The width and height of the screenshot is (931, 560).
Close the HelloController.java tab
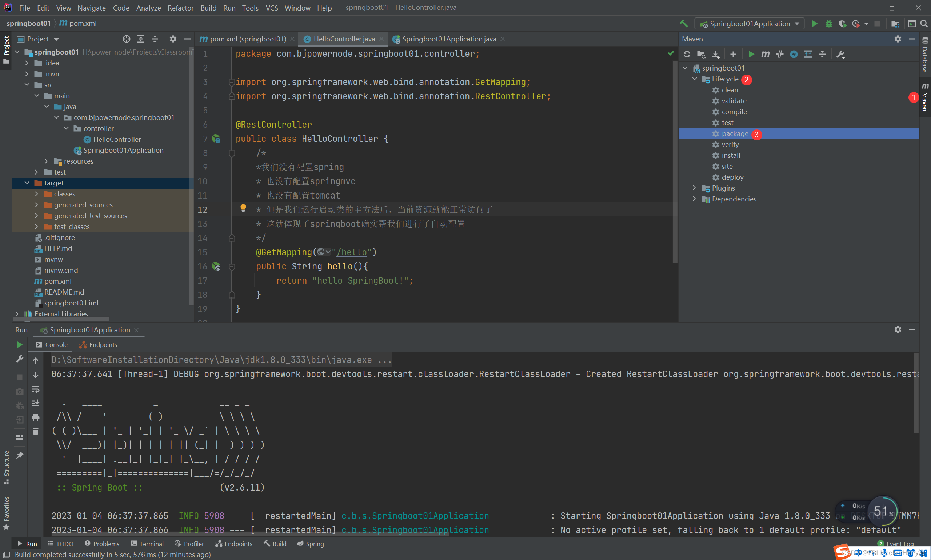[x=381, y=39]
